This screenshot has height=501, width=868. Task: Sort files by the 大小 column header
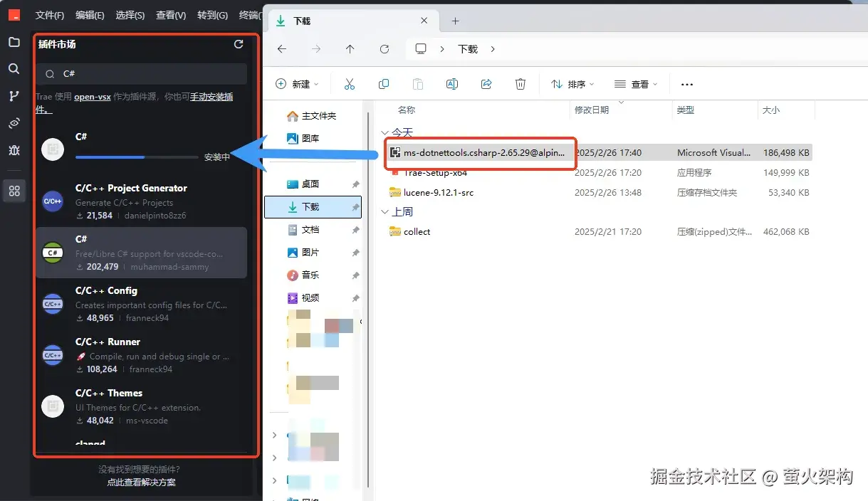click(771, 110)
